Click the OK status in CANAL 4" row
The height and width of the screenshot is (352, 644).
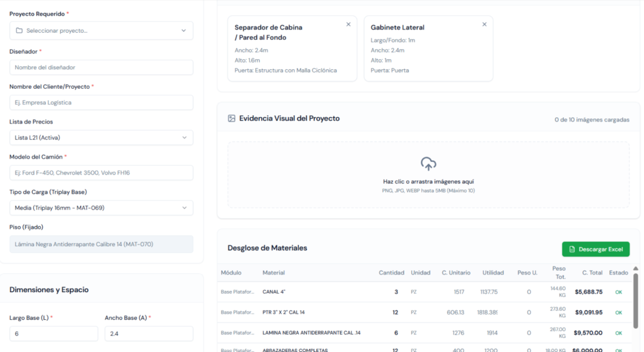(x=619, y=292)
